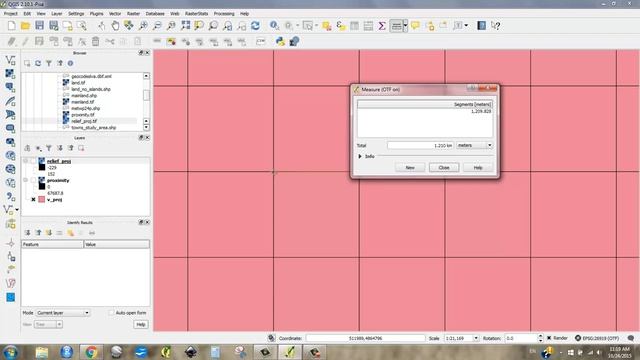Click Help button in Measure dialog

(478, 168)
